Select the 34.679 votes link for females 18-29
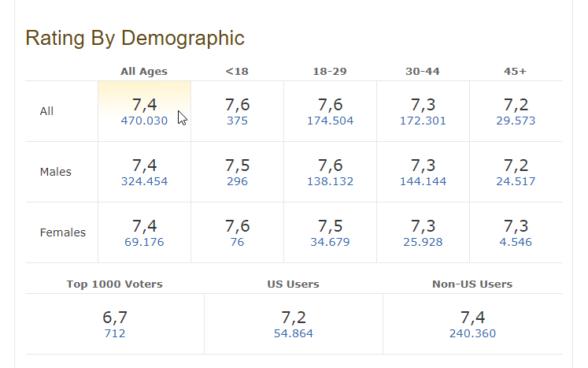The width and height of the screenshot is (588, 368). pyautogui.click(x=330, y=243)
